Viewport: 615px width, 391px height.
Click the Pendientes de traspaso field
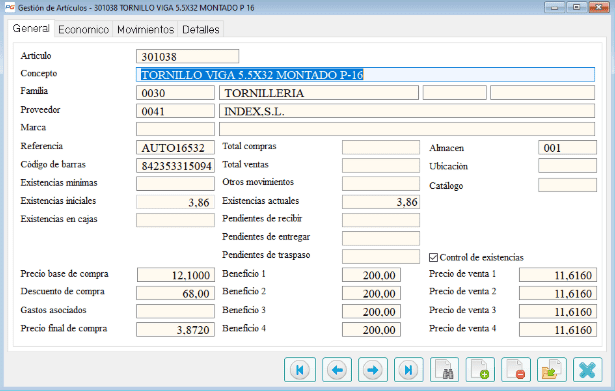point(381,256)
